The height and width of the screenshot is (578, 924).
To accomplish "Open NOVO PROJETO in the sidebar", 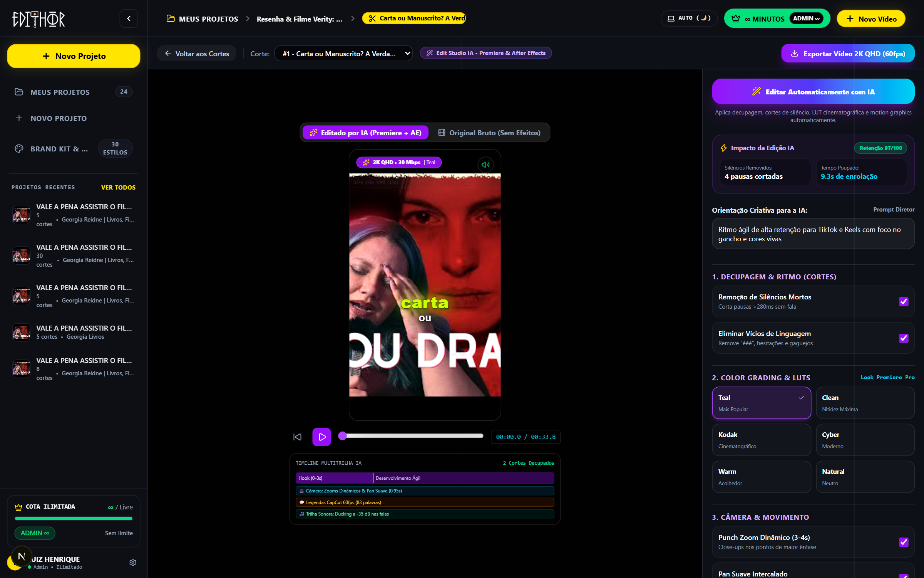I will tap(73, 118).
